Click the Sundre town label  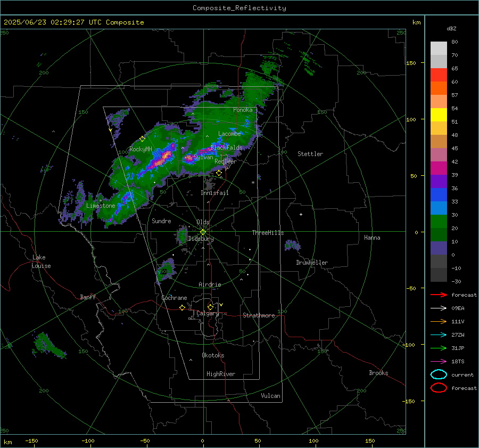[x=161, y=221]
